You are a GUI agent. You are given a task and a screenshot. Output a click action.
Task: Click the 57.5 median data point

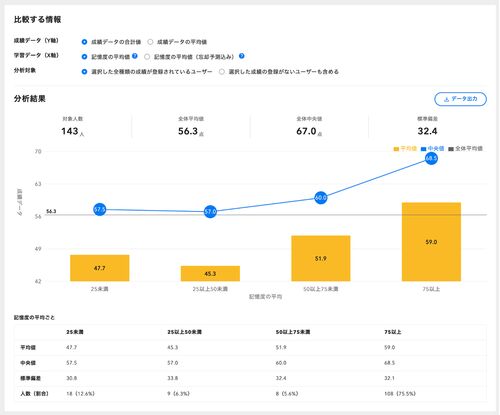99,209
